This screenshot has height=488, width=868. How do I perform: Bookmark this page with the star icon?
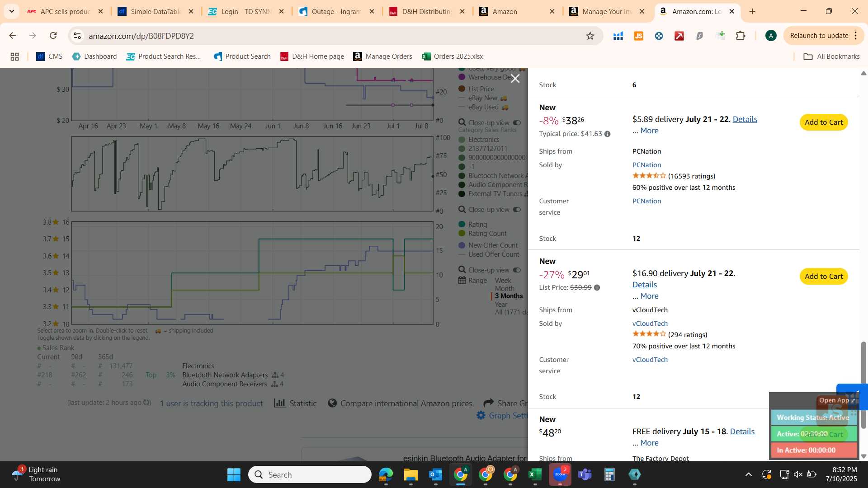click(590, 36)
